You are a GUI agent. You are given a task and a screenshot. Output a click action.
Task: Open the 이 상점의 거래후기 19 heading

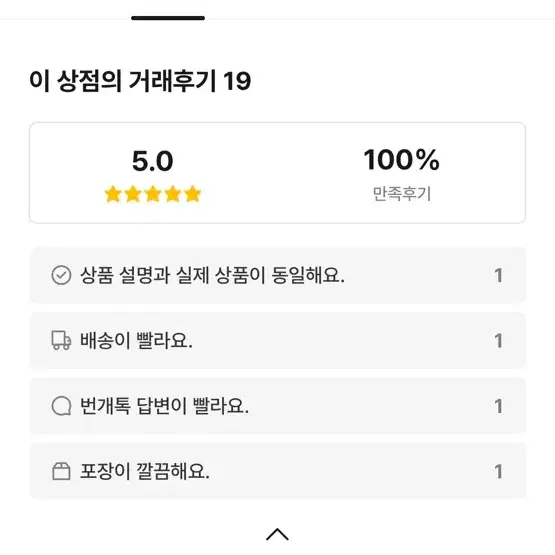[140, 81]
